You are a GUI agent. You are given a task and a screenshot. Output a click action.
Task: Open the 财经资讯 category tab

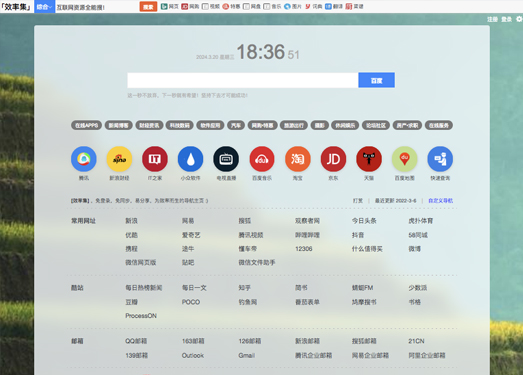point(149,125)
